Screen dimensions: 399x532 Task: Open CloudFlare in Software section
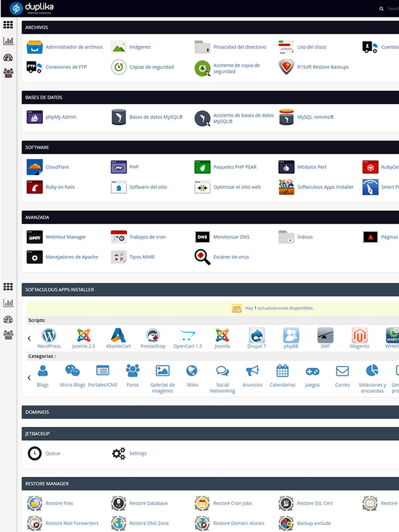click(34, 167)
